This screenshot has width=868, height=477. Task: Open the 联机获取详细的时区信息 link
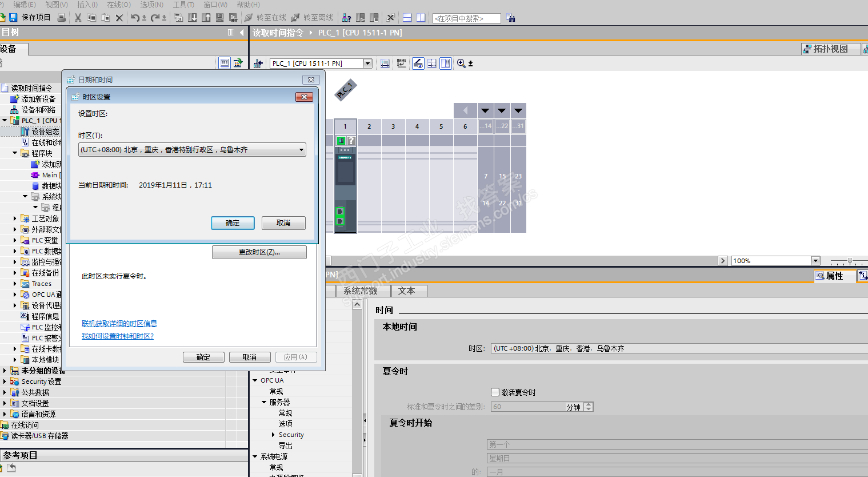(x=119, y=324)
